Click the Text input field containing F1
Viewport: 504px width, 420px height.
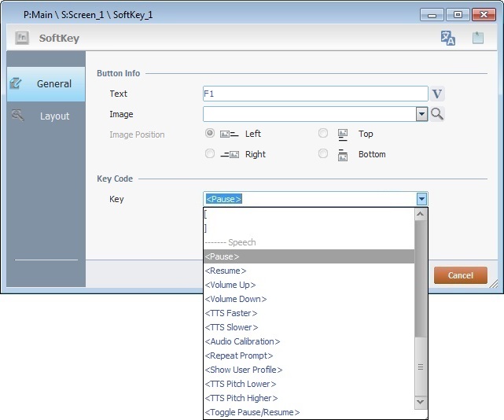[x=315, y=94]
